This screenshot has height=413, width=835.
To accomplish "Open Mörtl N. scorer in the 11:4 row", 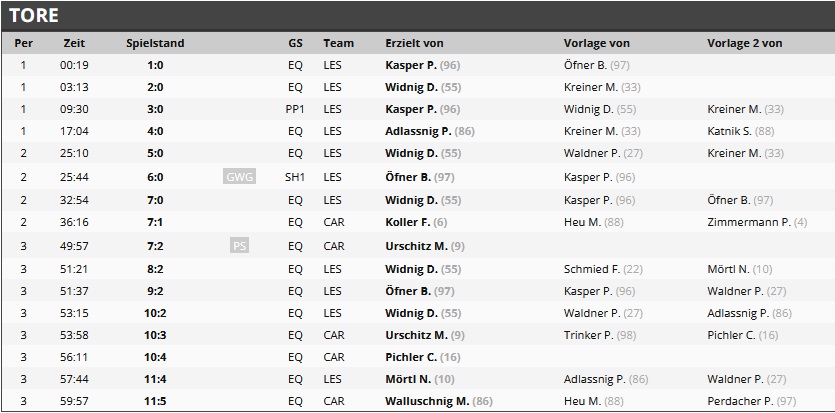I will (409, 379).
